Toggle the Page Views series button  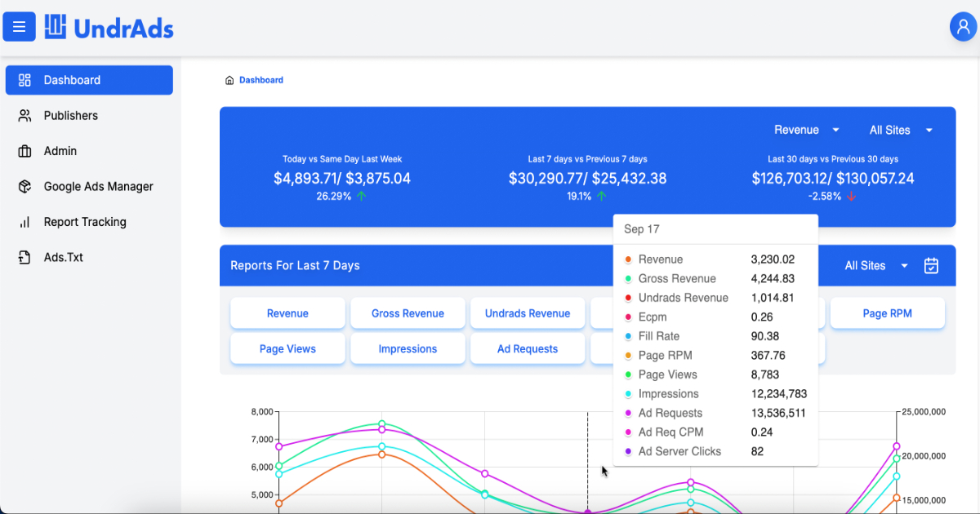point(287,348)
